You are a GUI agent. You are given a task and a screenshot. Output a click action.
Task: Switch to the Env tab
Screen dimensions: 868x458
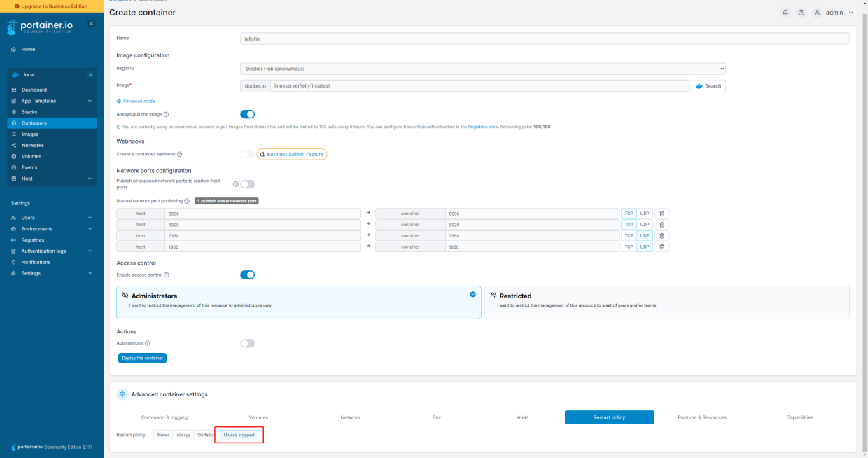(437, 417)
